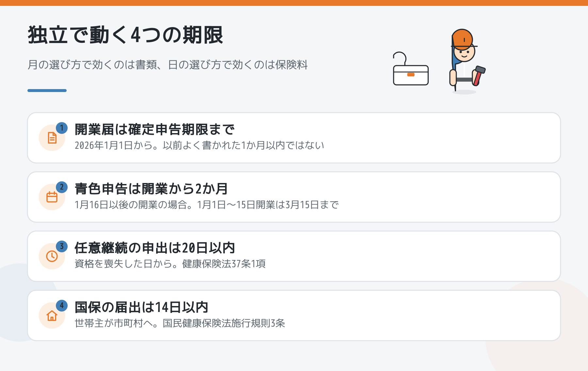This screenshot has width=588, height=371.
Task: Click text 世帯主が市町村へ。国民健康保険法施行規則3条
Action: pyautogui.click(x=180, y=323)
